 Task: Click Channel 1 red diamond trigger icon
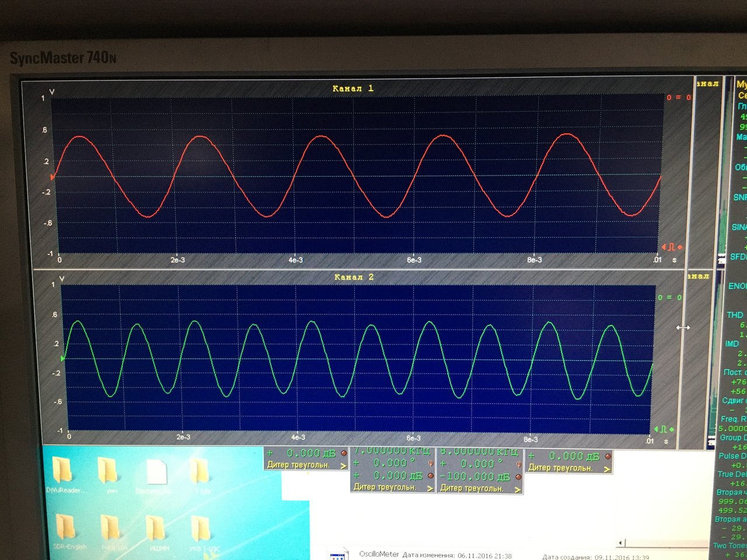click(679, 247)
